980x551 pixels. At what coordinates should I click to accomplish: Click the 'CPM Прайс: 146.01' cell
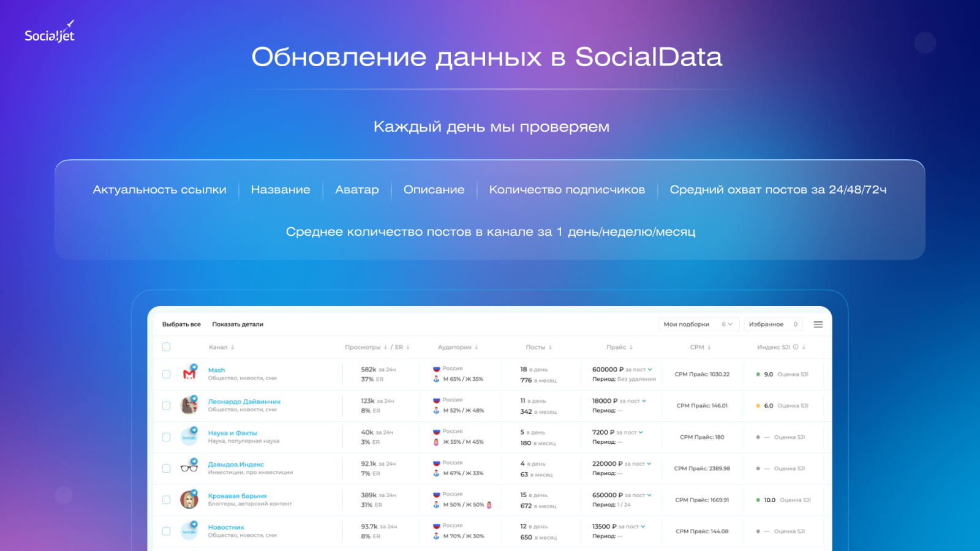(x=702, y=406)
